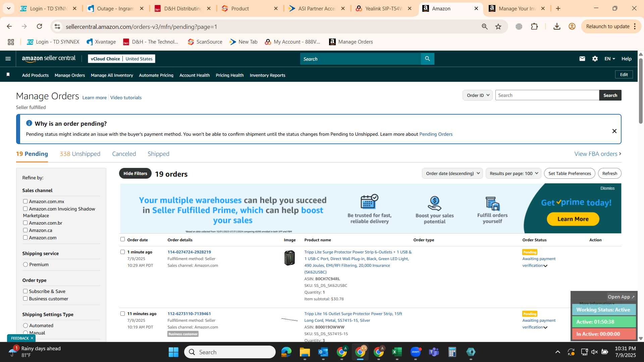Open the messages envelope icon
This screenshot has height=362, width=644.
click(582, 59)
